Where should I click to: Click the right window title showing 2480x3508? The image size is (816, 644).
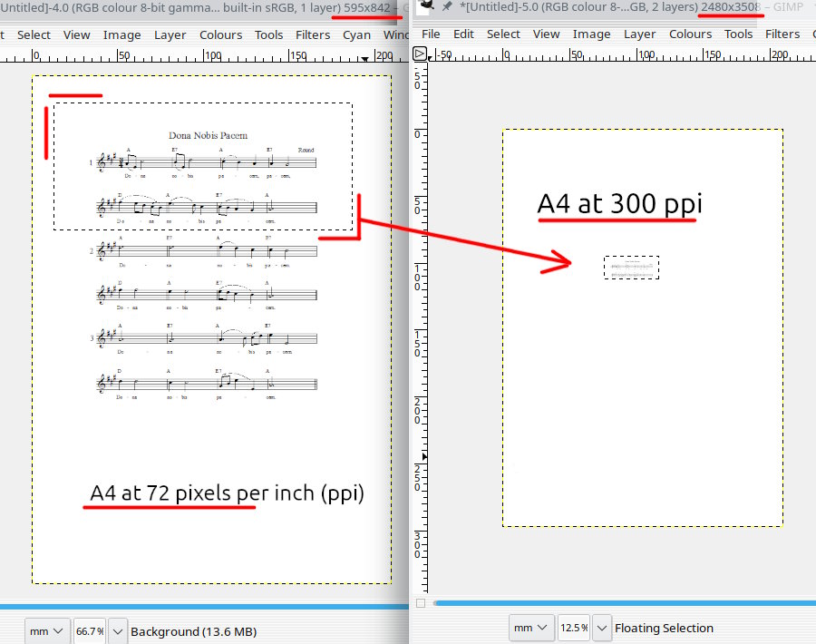coord(631,6)
